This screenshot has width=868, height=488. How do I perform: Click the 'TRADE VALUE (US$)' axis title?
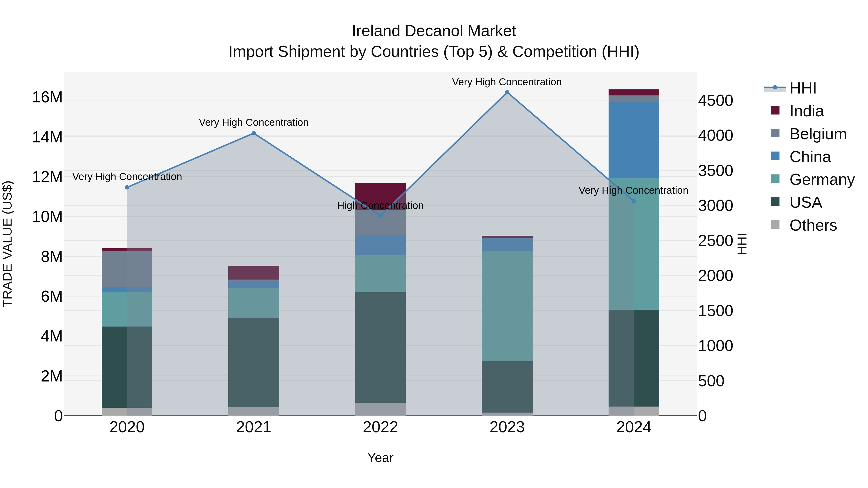(x=7, y=244)
